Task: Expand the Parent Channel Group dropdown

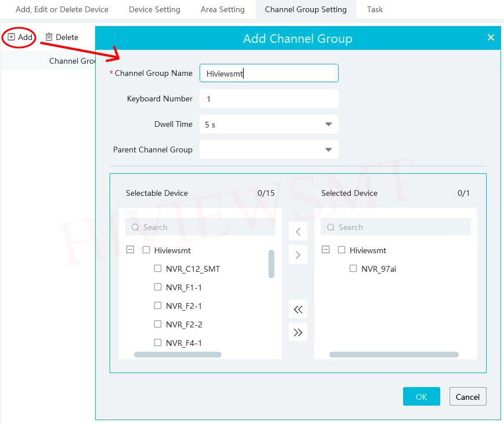Action: (328, 150)
